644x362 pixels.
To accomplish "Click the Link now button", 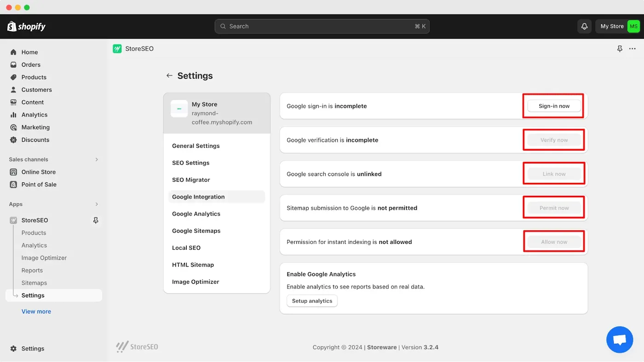I will (x=554, y=174).
